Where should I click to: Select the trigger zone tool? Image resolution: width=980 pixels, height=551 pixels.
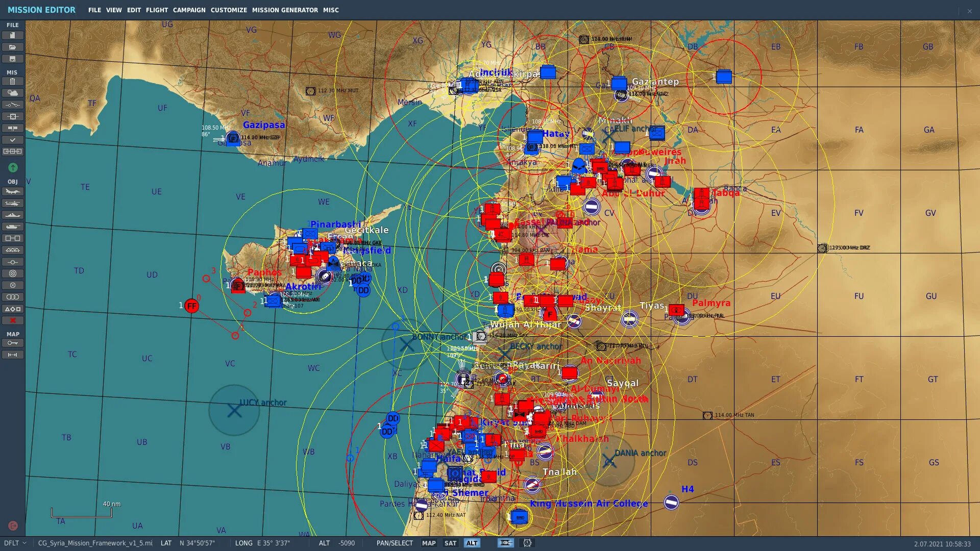13,273
